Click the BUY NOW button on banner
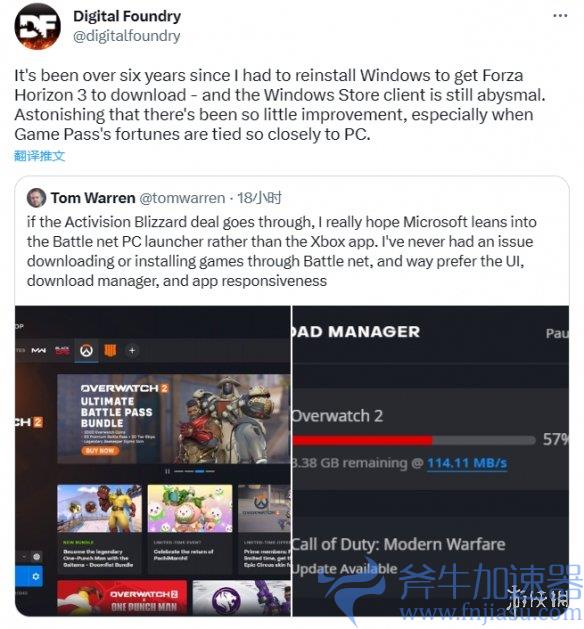584x629 pixels. pos(100,450)
